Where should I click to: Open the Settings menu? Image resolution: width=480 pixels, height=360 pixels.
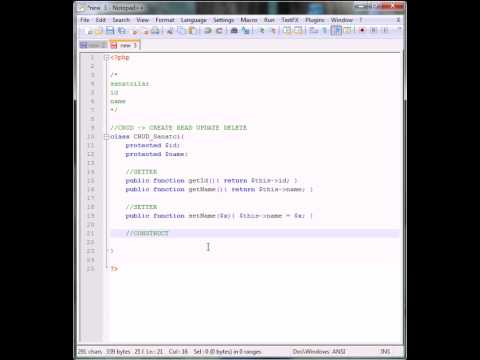(224, 20)
